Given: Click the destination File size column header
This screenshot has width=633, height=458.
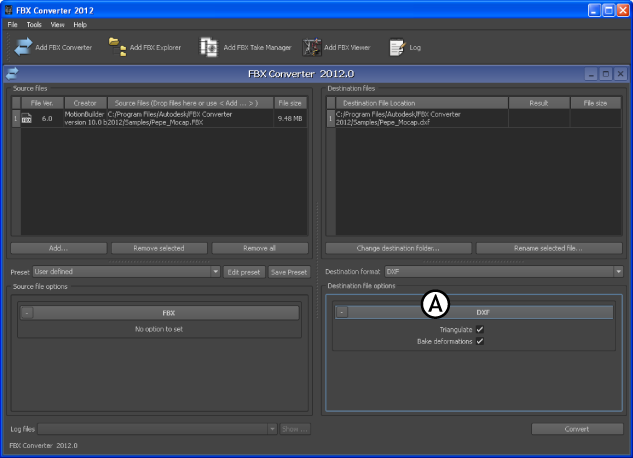Looking at the screenshot, I should pyautogui.click(x=595, y=103).
